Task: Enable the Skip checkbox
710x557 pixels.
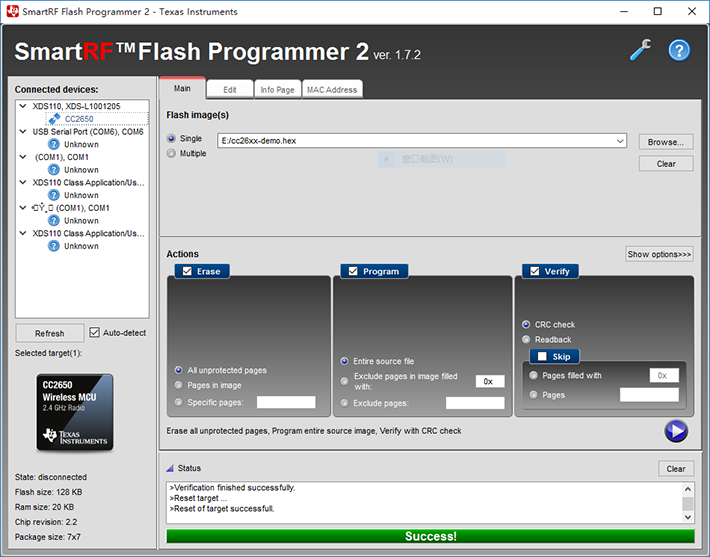Action: (x=542, y=356)
